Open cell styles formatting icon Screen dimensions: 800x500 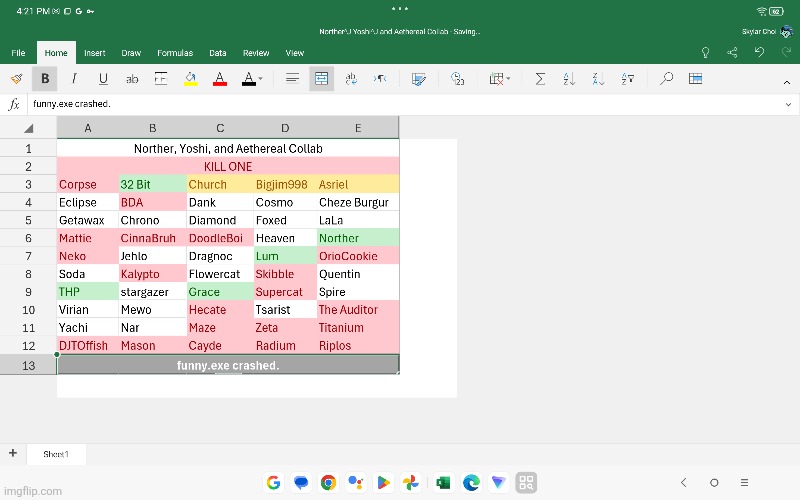coord(418,79)
